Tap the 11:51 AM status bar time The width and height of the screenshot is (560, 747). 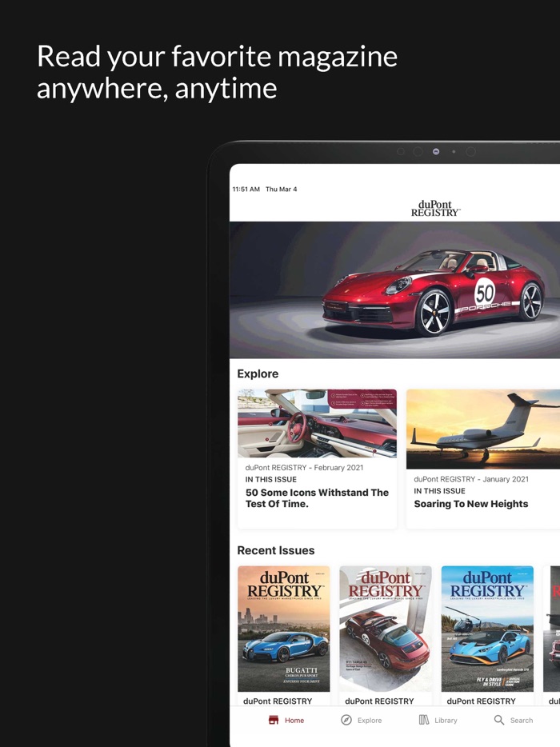246,189
